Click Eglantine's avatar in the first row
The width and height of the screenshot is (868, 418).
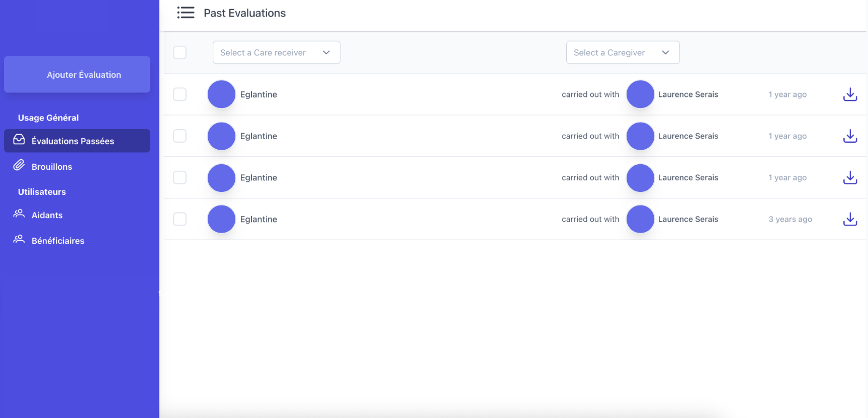[x=221, y=94]
